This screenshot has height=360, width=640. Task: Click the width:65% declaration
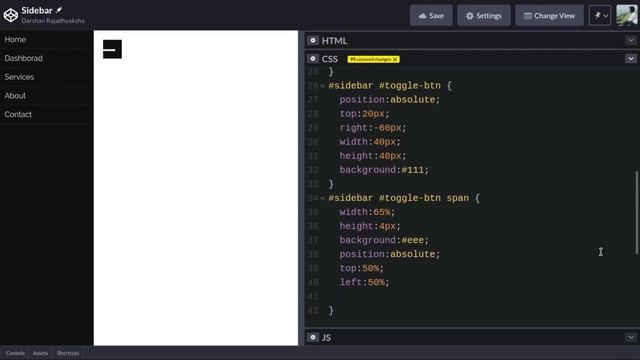(367, 212)
